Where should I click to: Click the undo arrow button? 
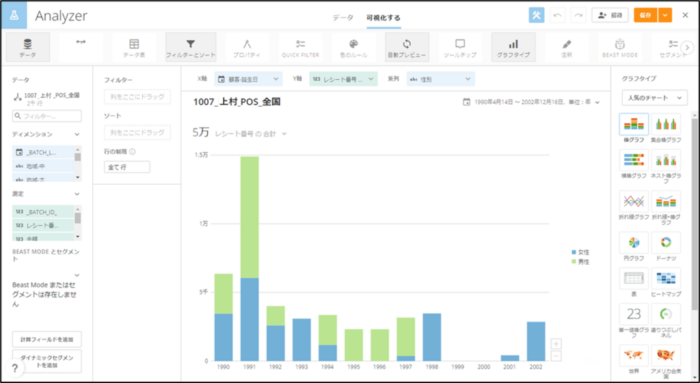[557, 15]
